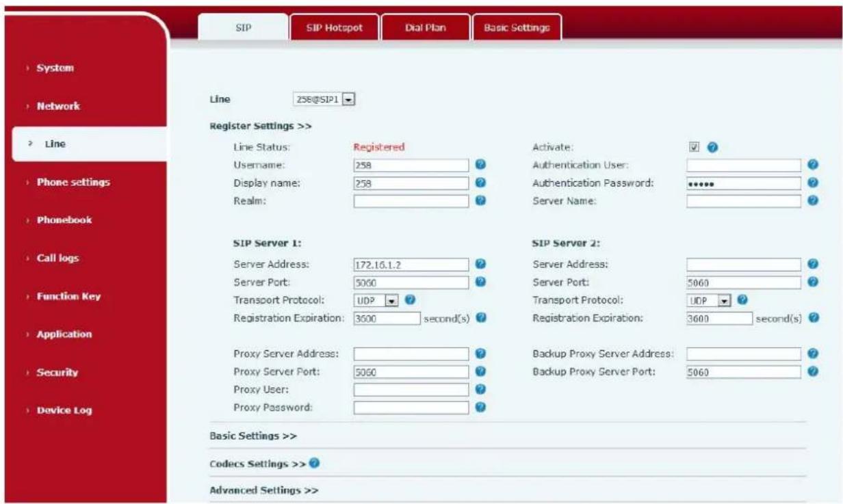Open help for SIP Server 1 Address
The width and height of the screenshot is (843, 504).
click(x=480, y=264)
